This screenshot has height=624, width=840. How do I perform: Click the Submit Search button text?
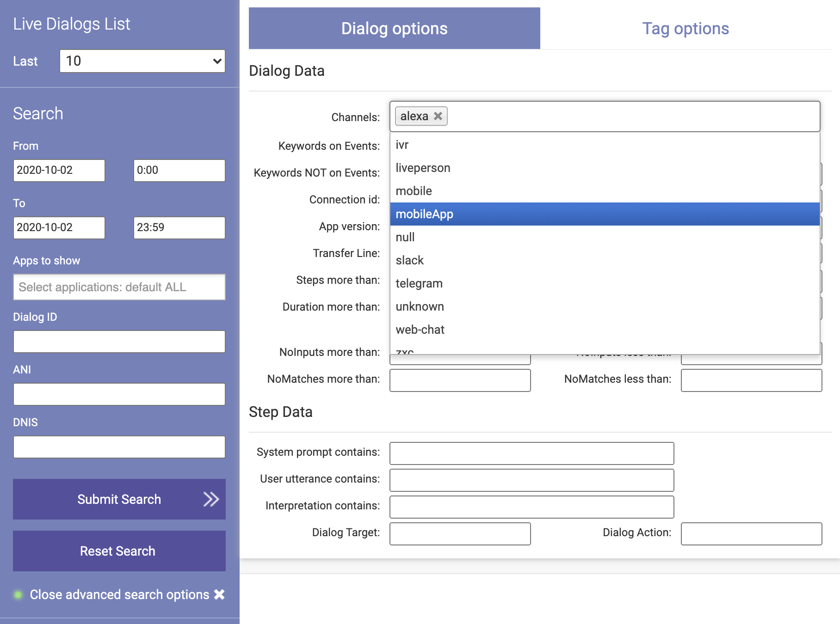(x=119, y=499)
